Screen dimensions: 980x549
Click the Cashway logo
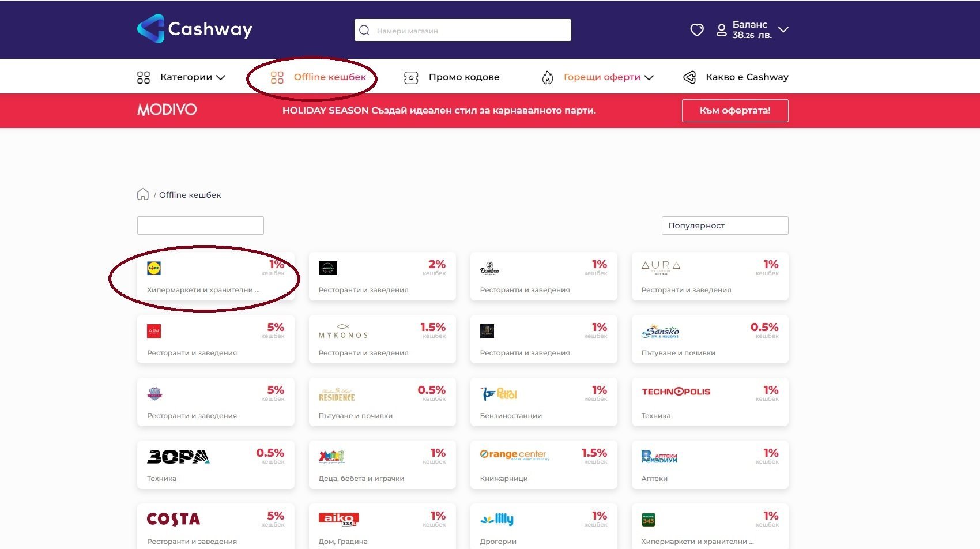[194, 29]
